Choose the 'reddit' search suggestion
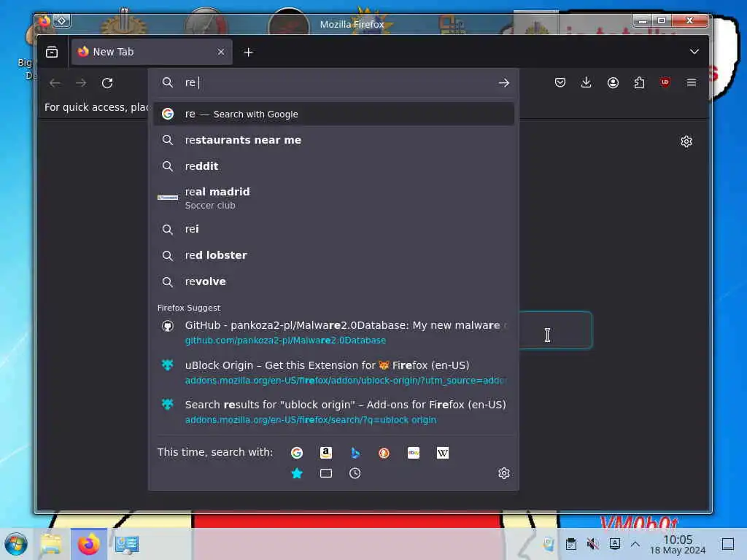Viewport: 747px width, 560px height. click(333, 166)
